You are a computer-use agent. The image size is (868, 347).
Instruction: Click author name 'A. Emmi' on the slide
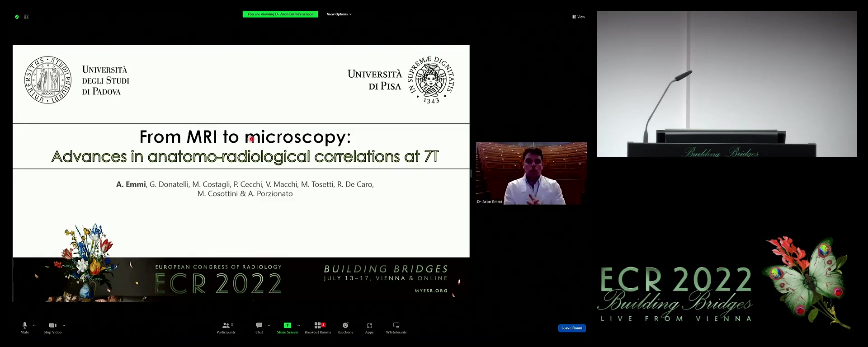coord(131,184)
